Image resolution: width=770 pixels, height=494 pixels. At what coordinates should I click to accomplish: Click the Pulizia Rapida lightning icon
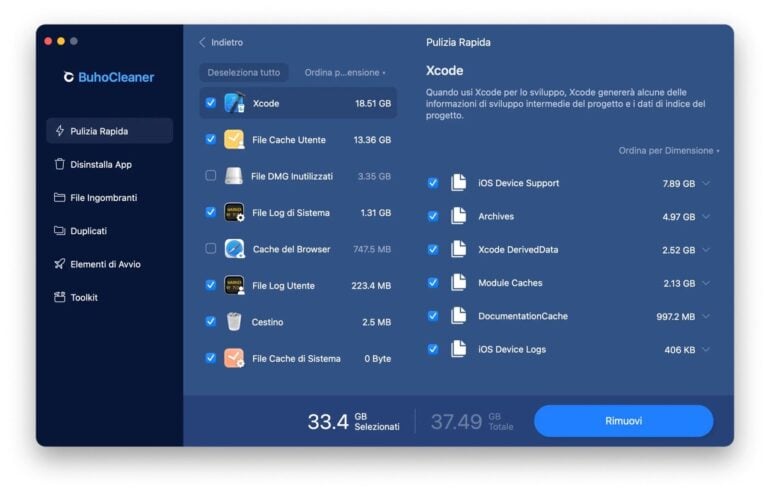(60, 131)
